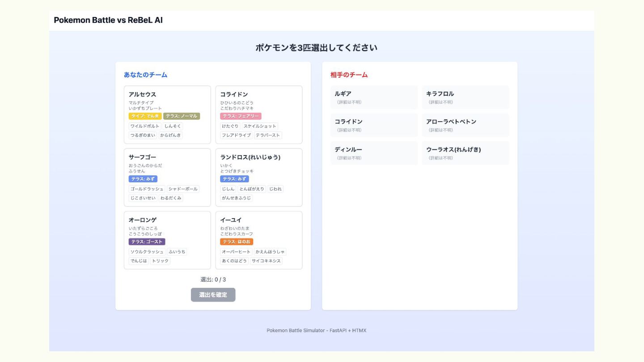Click opponent's アローラベトベトン entry
Screen dimensions: 644x362
click(x=466, y=125)
